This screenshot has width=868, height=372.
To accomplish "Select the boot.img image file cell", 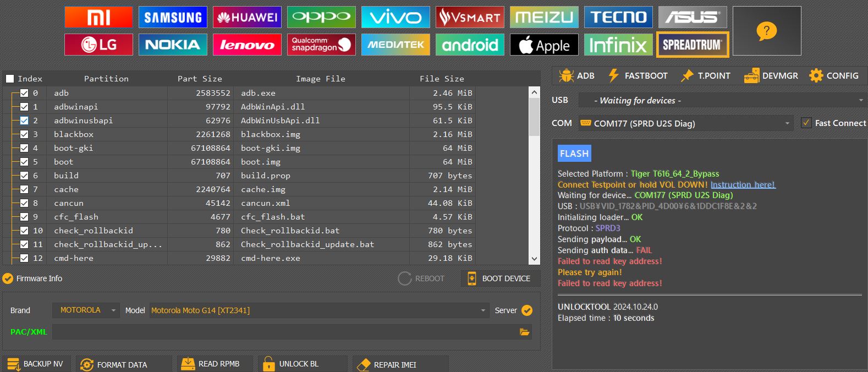I will click(321, 162).
